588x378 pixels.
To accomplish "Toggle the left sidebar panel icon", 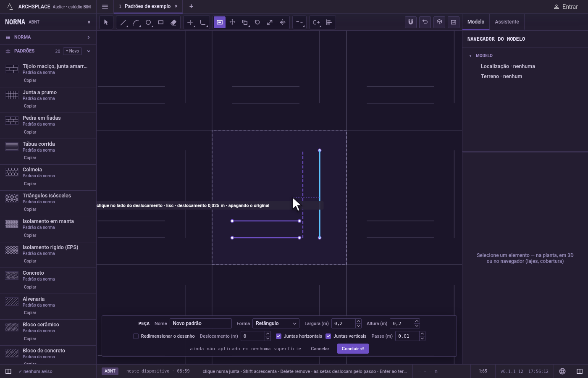I will pos(8,371).
